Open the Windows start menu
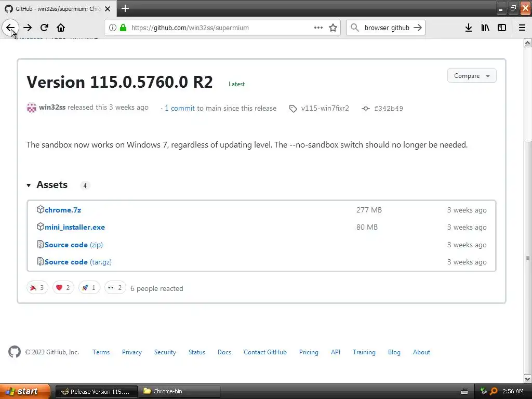 tap(25, 391)
